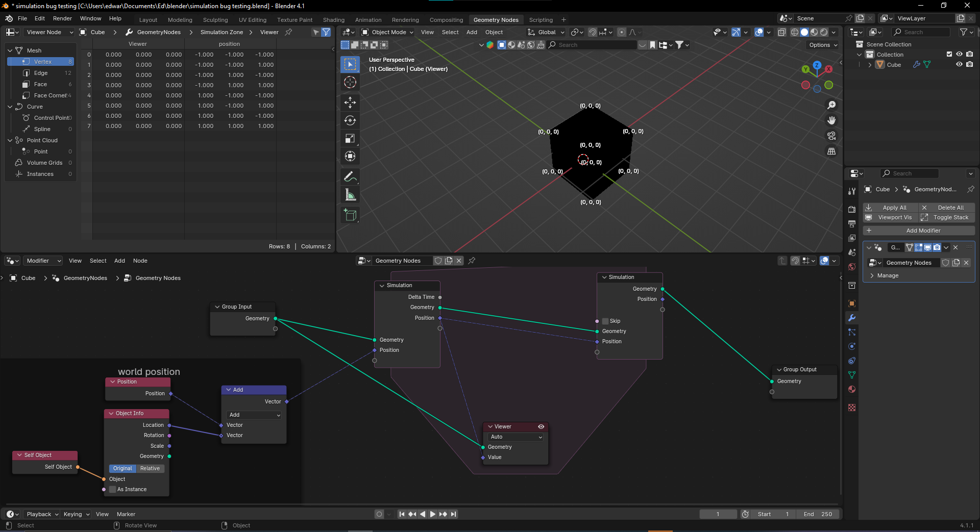Select the Rotate tool in viewport toolbar
The width and height of the screenshot is (980, 532).
[350, 120]
